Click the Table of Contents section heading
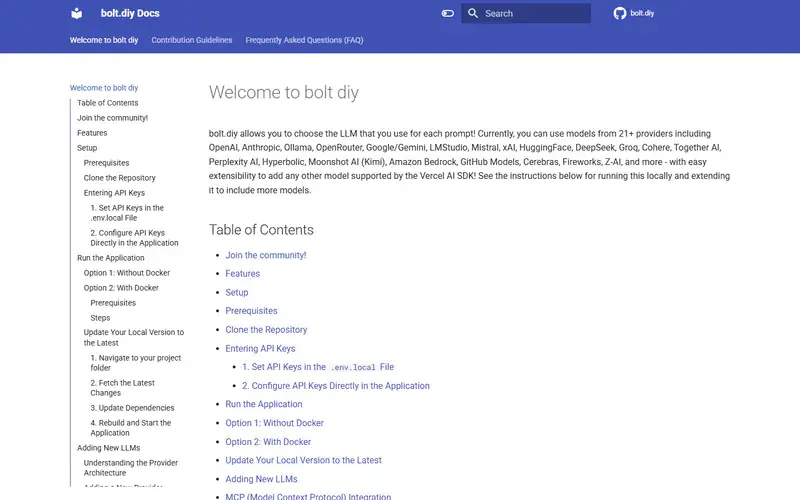 (261, 230)
